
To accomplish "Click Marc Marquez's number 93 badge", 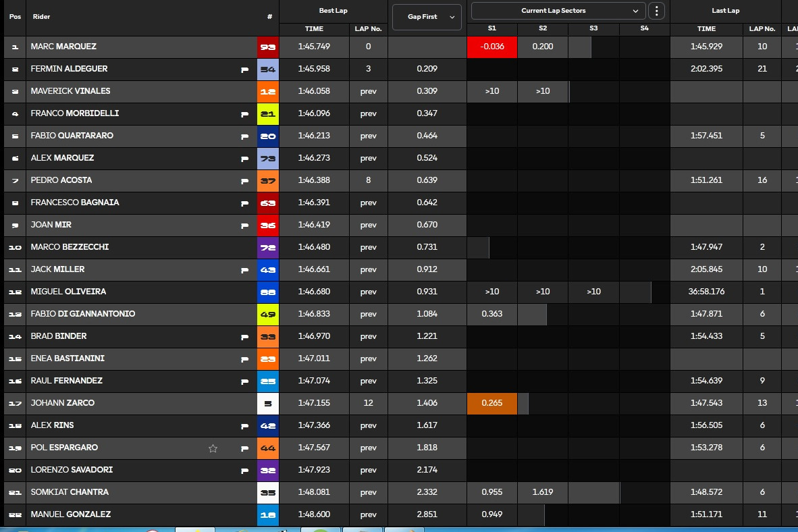I will (268, 47).
